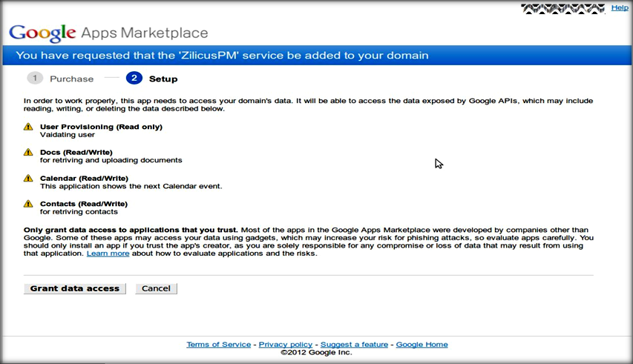The image size is (633, 364).
Task: Click the User Provisioning (Read only) heading
Action: coord(101,127)
